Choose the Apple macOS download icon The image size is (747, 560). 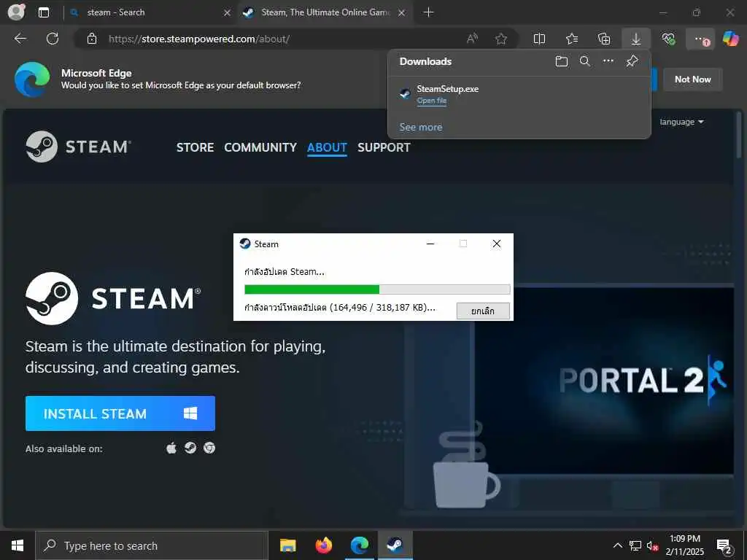(171, 448)
